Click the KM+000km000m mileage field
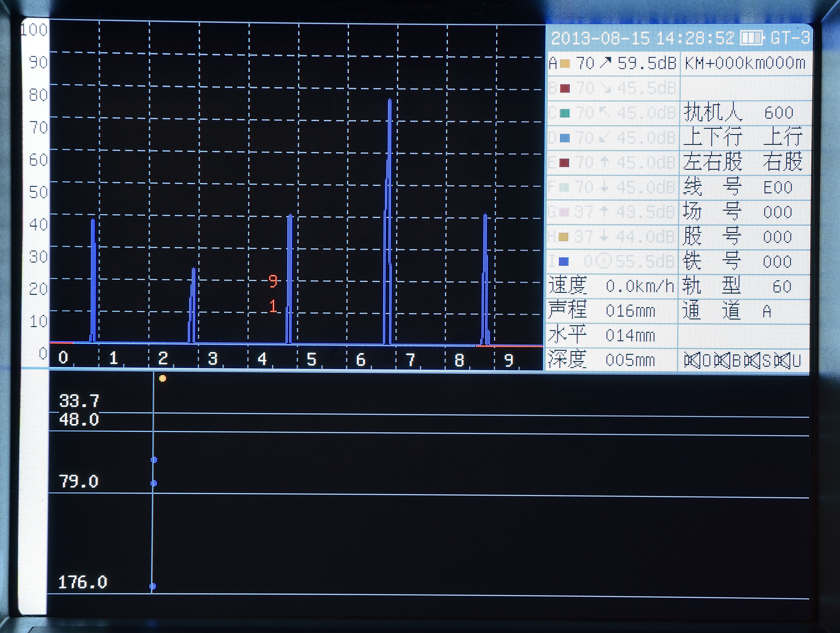 pyautogui.click(x=745, y=63)
